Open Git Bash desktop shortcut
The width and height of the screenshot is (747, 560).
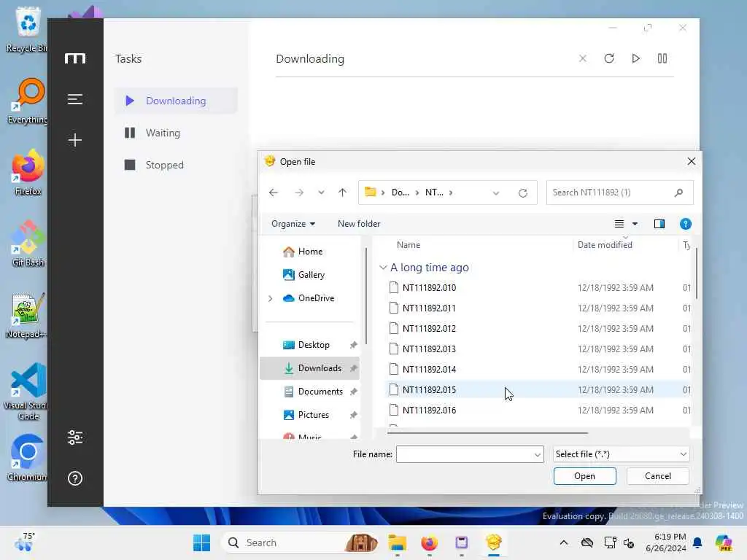click(x=28, y=244)
